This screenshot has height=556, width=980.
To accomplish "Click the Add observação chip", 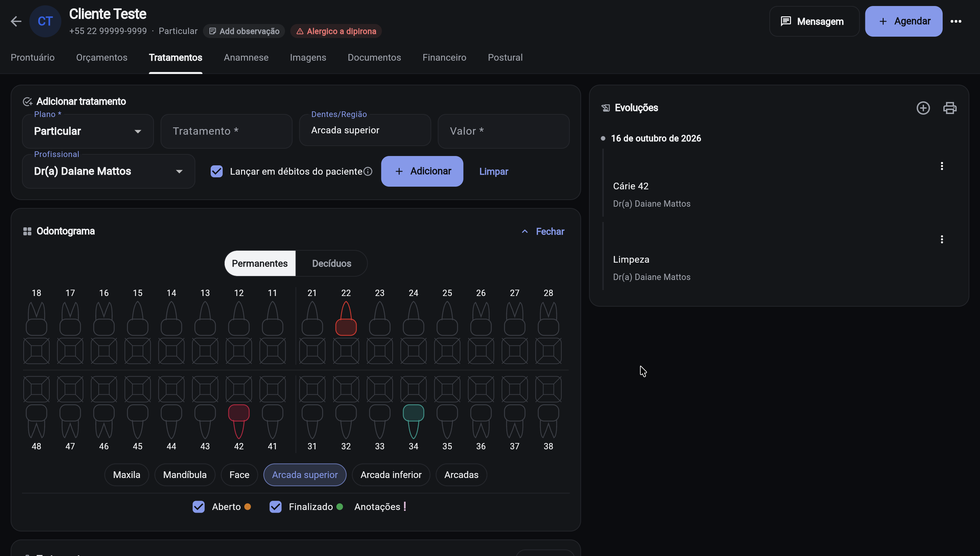I will point(244,31).
